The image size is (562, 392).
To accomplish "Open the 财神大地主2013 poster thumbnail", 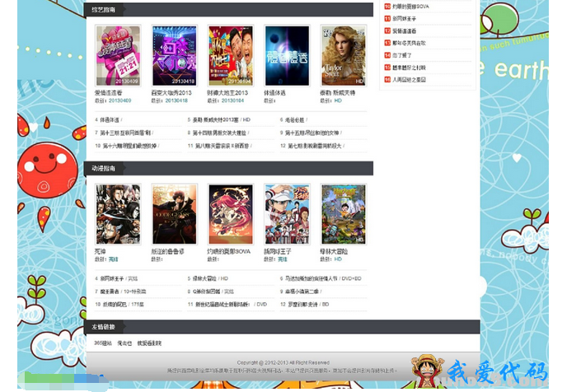I will (231, 55).
